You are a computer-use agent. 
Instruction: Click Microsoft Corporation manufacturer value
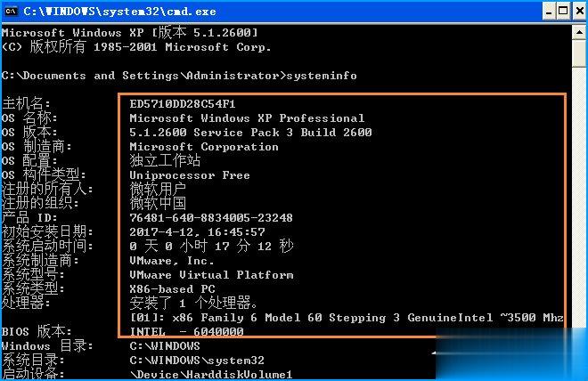pos(204,147)
